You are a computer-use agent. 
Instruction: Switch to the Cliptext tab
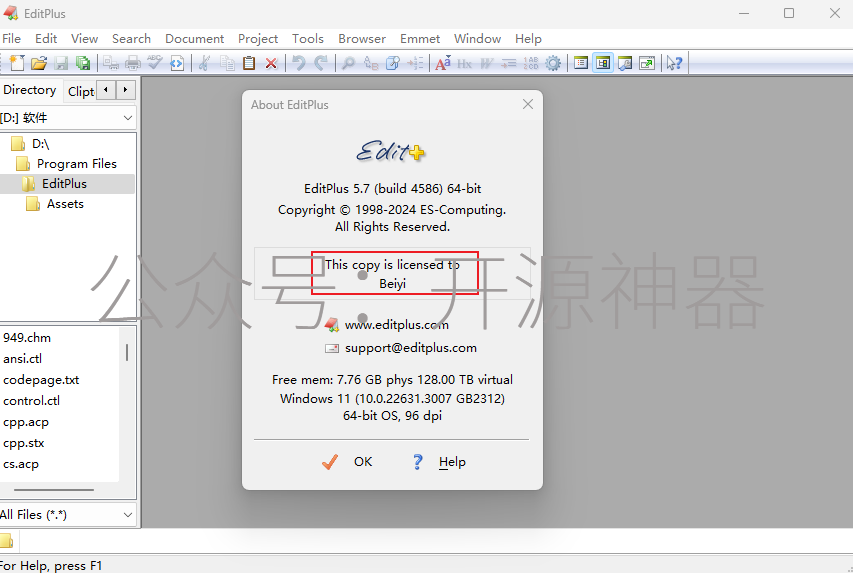[81, 91]
